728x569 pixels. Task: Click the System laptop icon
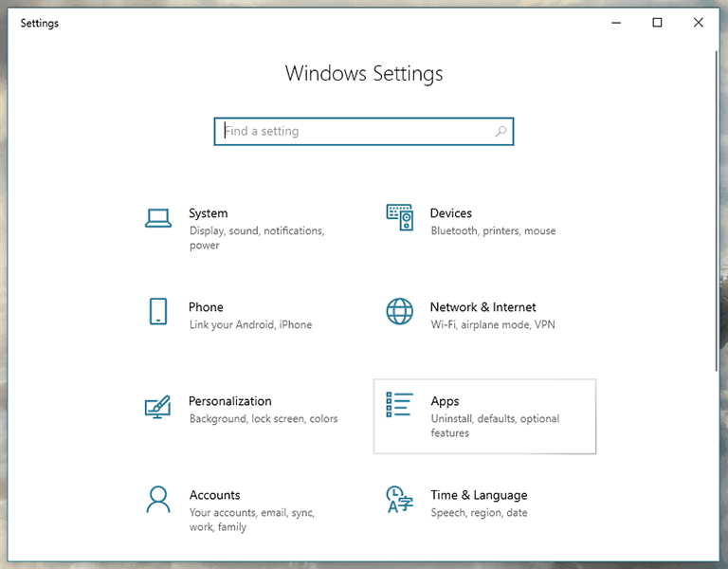[158, 218]
